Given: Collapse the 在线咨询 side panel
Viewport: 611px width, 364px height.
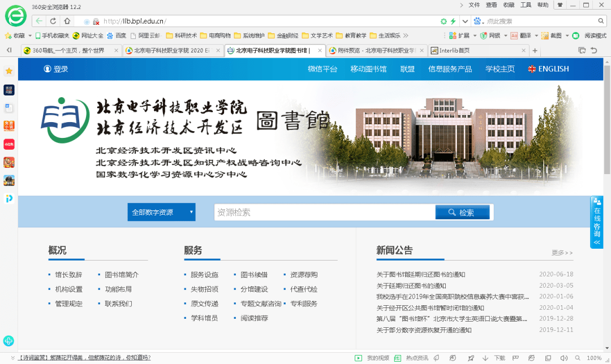Looking at the screenshot, I should pyautogui.click(x=596, y=242).
